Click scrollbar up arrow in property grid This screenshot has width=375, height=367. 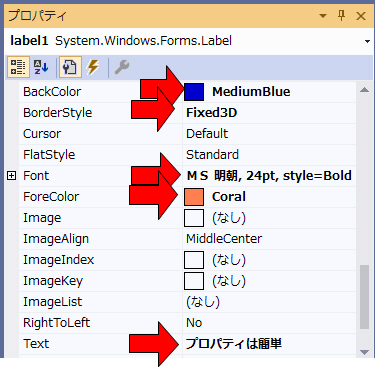pyautogui.click(x=365, y=90)
